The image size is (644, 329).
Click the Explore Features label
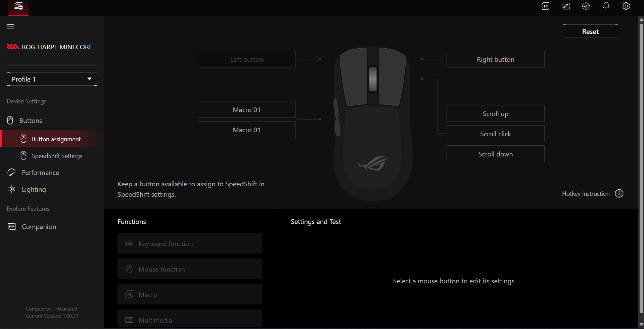pyautogui.click(x=28, y=209)
